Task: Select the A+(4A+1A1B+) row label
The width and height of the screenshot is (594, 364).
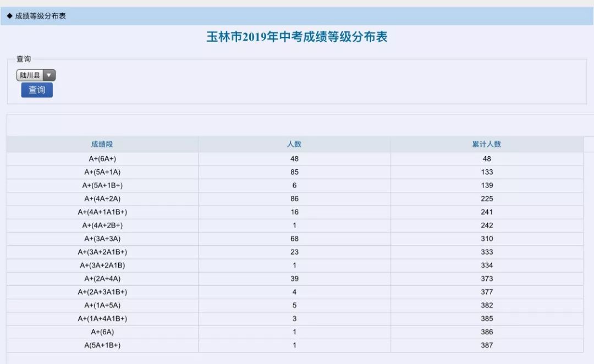Action: (x=102, y=212)
